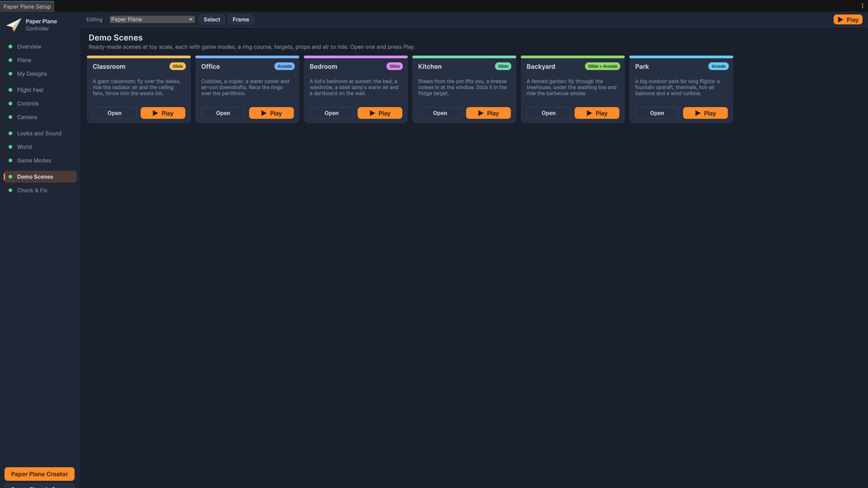Select the Demo Scenes sidebar item
The height and width of the screenshot is (488, 868).
40,176
